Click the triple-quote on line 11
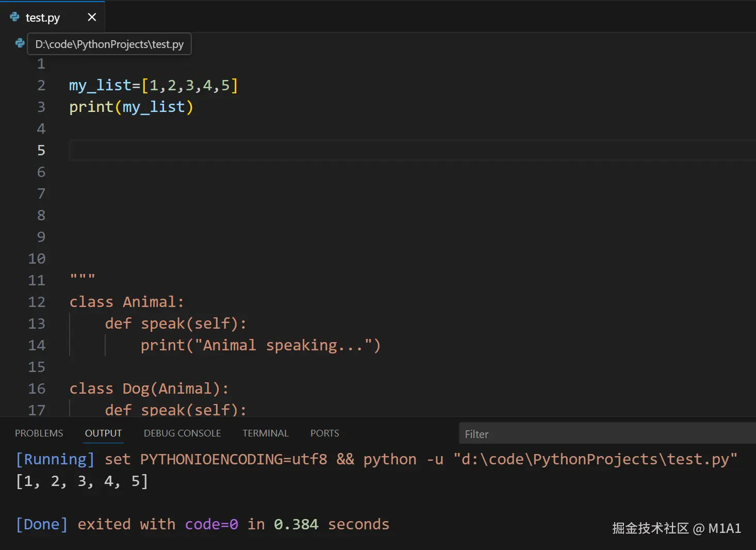This screenshot has height=550, width=756. click(83, 278)
